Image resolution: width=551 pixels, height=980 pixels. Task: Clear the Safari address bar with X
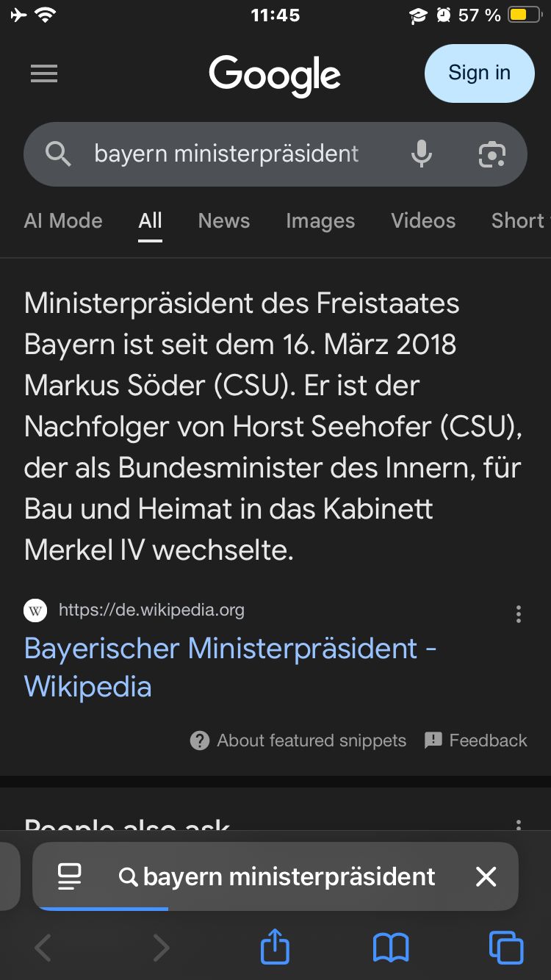[486, 876]
